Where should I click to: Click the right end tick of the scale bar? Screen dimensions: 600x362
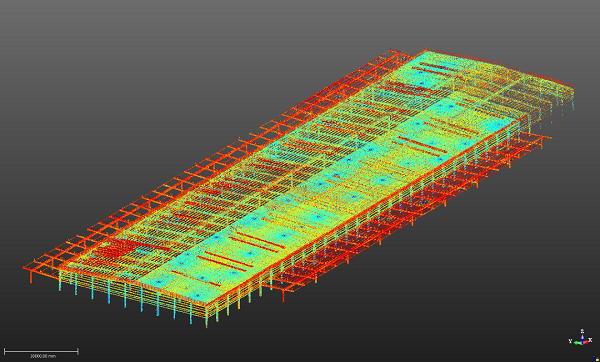[78, 351]
